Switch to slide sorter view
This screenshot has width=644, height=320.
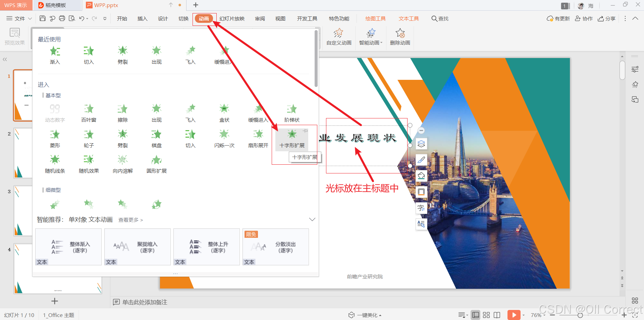click(x=486, y=315)
